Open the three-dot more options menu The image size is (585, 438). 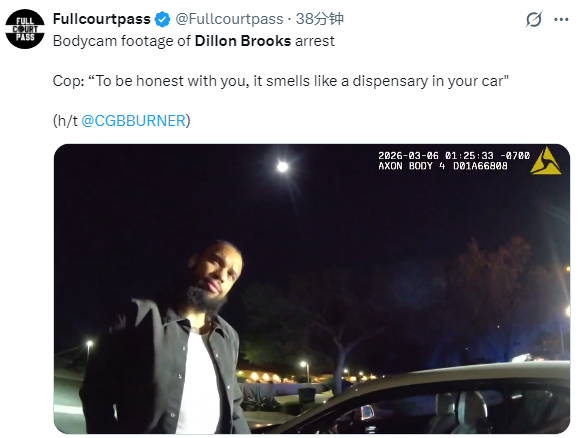(x=561, y=19)
